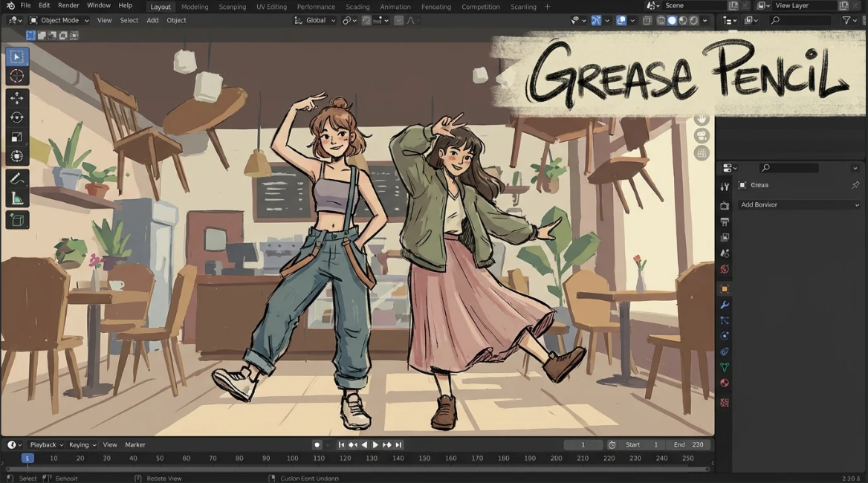The image size is (868, 483).
Task: Toggle snapping magnet button
Action: (366, 21)
